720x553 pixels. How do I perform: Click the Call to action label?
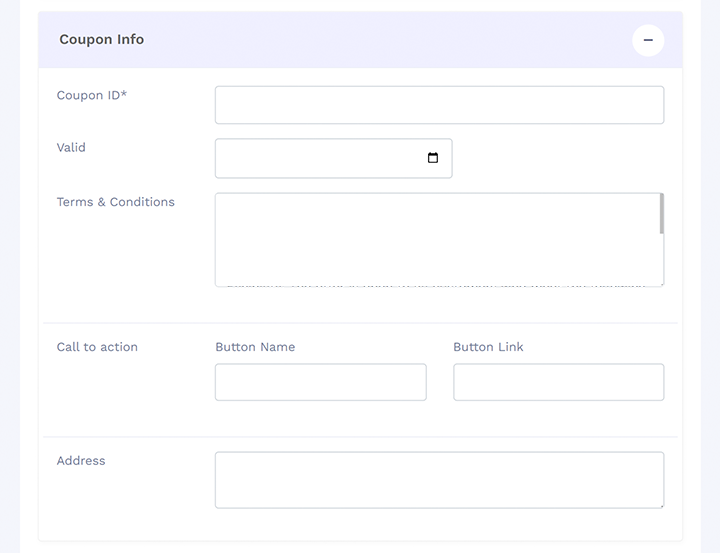(x=97, y=347)
